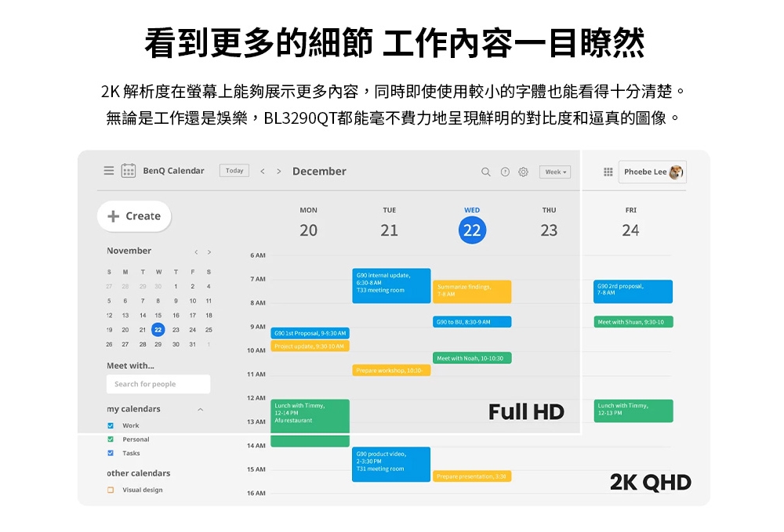
Task: Click the Create event button
Action: click(x=134, y=216)
